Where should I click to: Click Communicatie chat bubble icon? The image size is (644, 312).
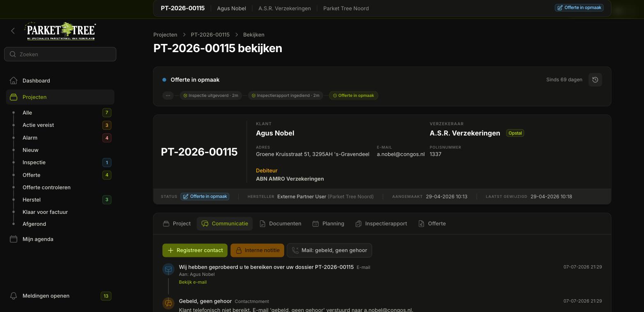(205, 224)
